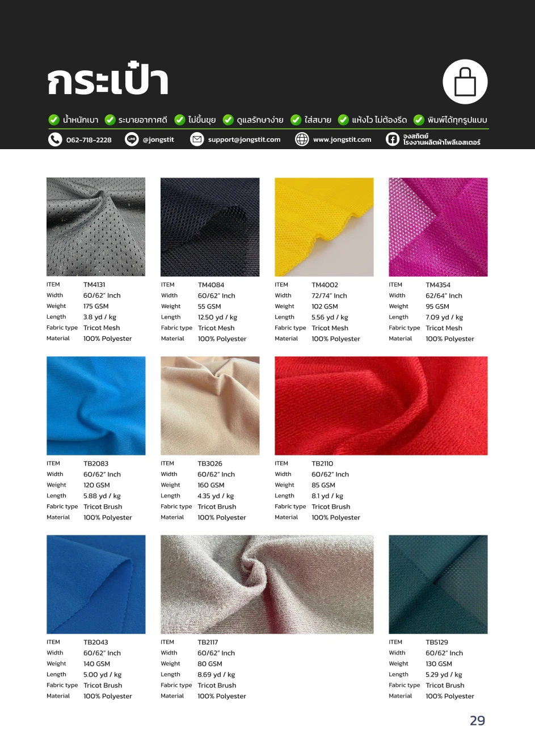Select the light blue TB2083 fabric photo

96,406
